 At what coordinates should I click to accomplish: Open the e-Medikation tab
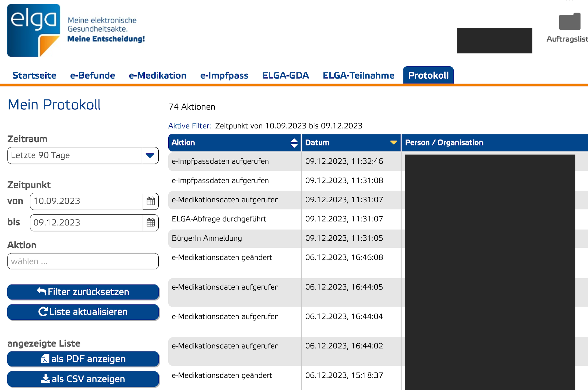click(157, 75)
